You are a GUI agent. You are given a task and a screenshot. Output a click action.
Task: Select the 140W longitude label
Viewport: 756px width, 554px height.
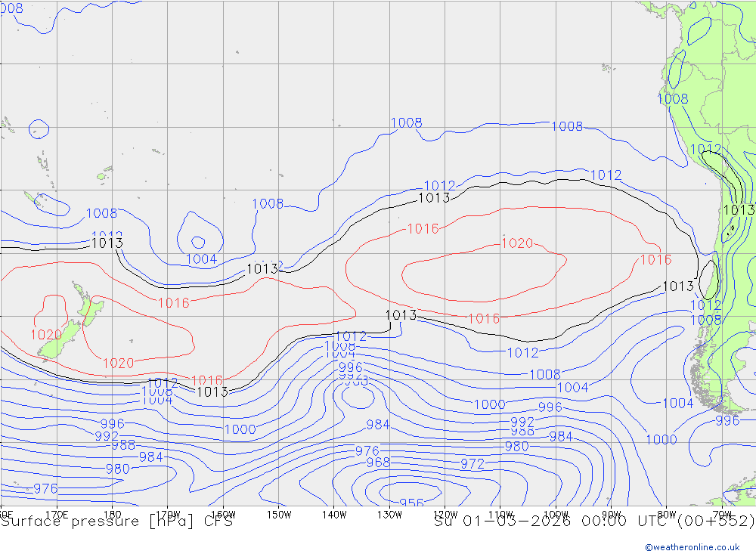click(x=335, y=515)
